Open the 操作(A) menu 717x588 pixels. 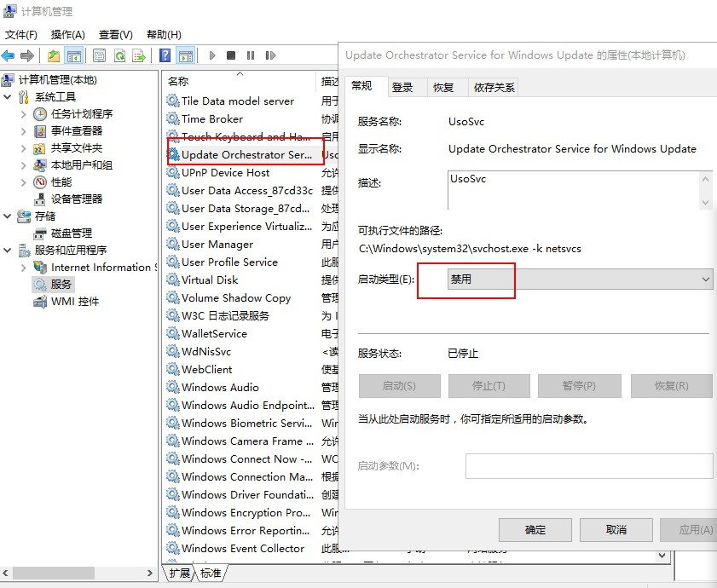(67, 35)
